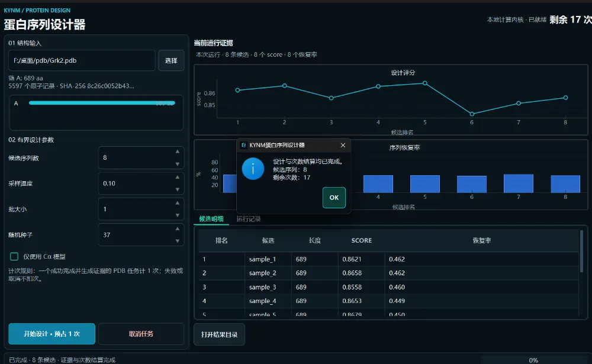The height and width of the screenshot is (364, 592).
Task: Click the chain A cyan sequence bar
Action: click(102, 103)
